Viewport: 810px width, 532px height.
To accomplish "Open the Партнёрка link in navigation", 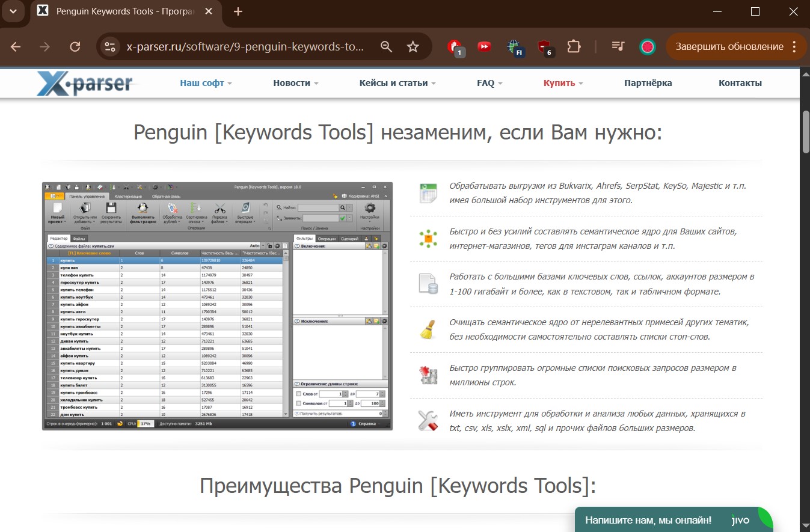I will [648, 83].
